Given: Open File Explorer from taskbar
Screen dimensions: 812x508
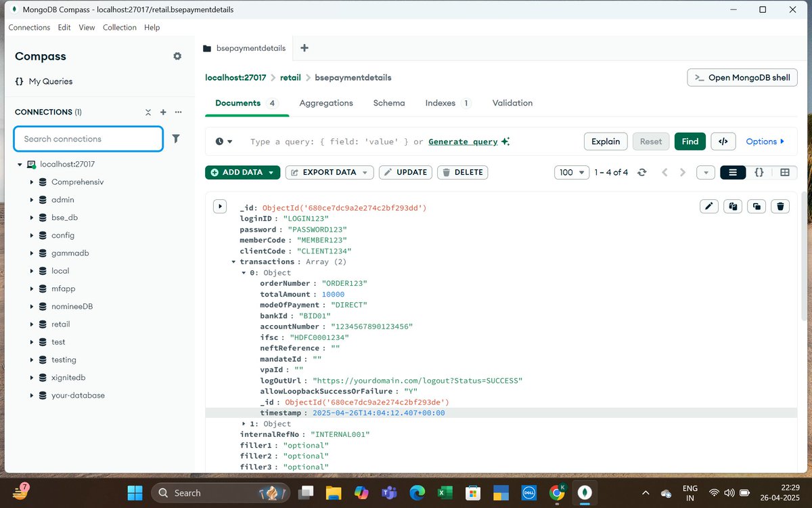Looking at the screenshot, I should pyautogui.click(x=334, y=492).
